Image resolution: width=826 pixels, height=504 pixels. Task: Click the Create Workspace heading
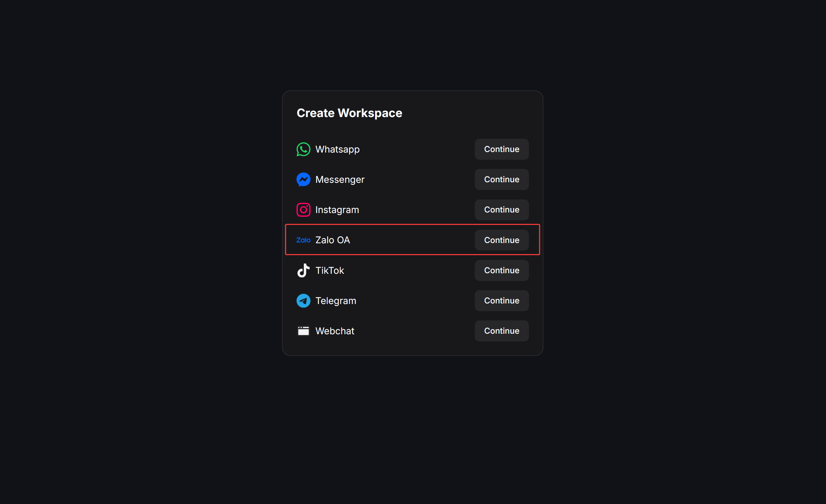[349, 113]
